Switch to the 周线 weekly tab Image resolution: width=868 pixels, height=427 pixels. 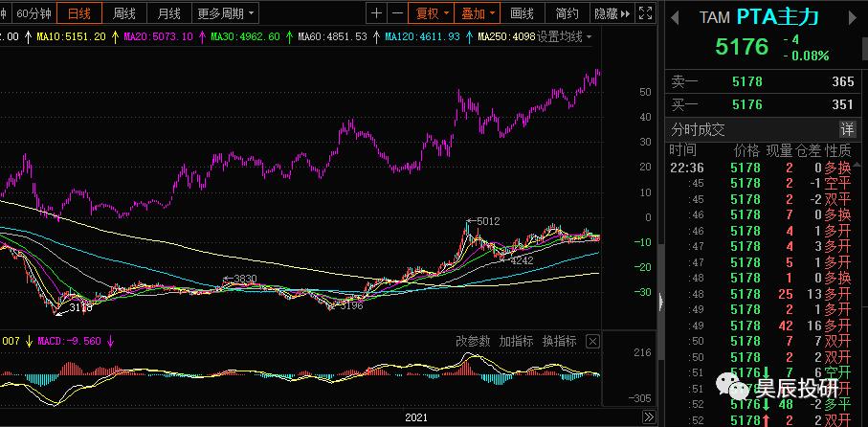(x=123, y=13)
